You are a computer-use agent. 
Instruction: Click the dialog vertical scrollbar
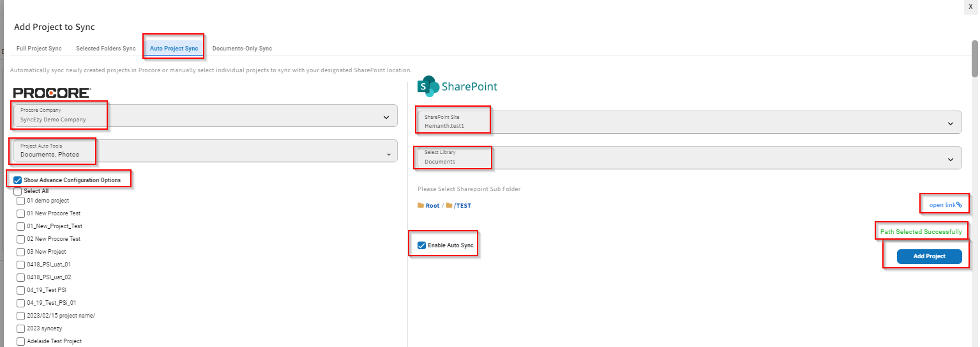pyautogui.click(x=975, y=58)
